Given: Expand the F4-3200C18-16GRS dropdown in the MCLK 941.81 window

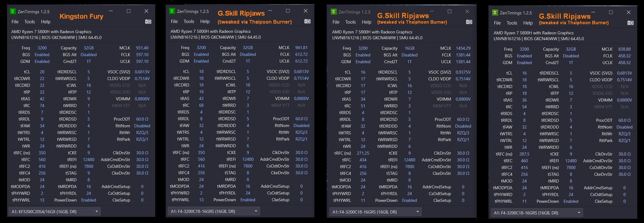Looking at the screenshot, I should pos(213,211).
